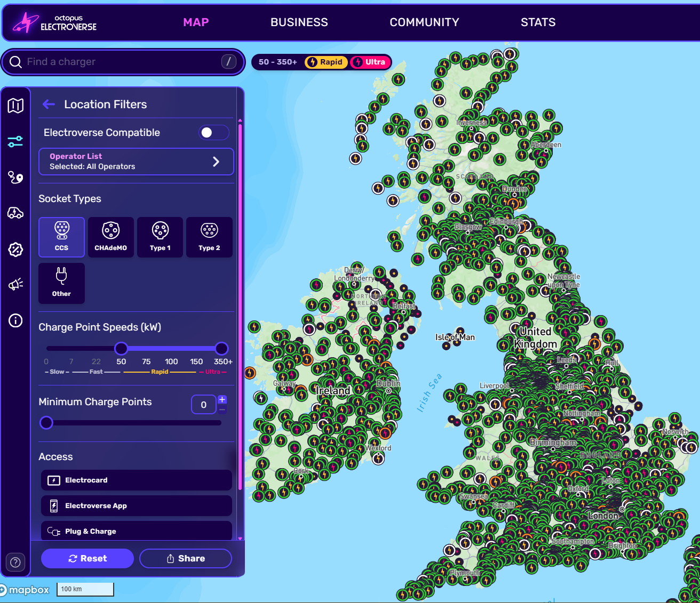The height and width of the screenshot is (603, 700).
Task: Click the Octopus Electroverse logo
Action: point(53,22)
